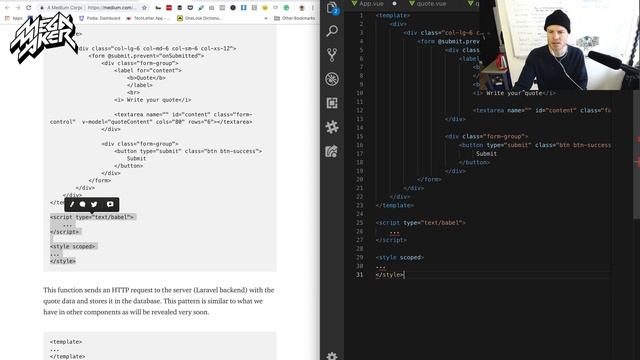Click the blue bookmark extension icon

243,8
